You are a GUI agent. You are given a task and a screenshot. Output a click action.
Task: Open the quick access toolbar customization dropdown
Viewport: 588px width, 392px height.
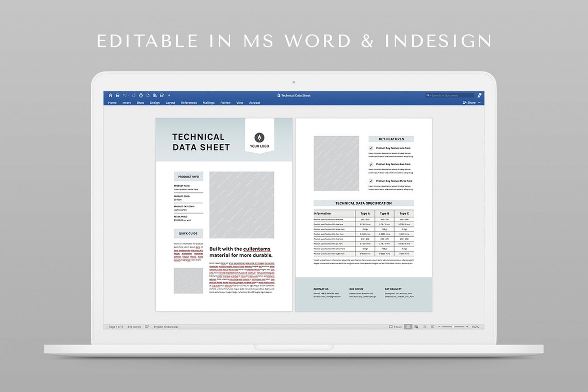click(169, 95)
